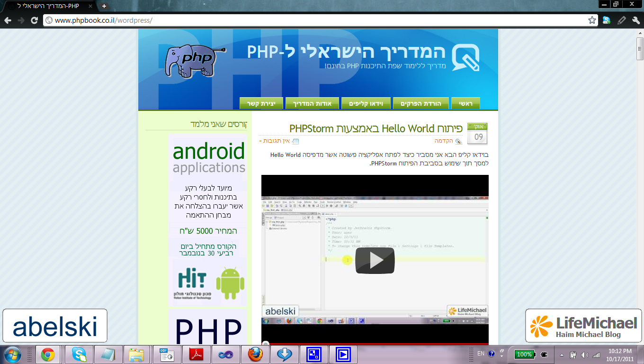The image size is (644, 364).
Task: Open Chrome from the taskbar
Action: (47, 354)
